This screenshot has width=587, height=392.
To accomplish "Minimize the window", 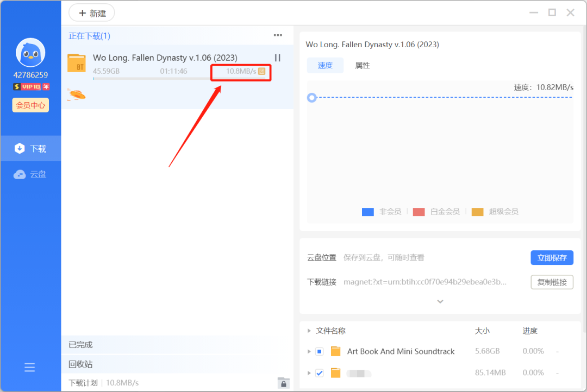I will click(x=534, y=12).
